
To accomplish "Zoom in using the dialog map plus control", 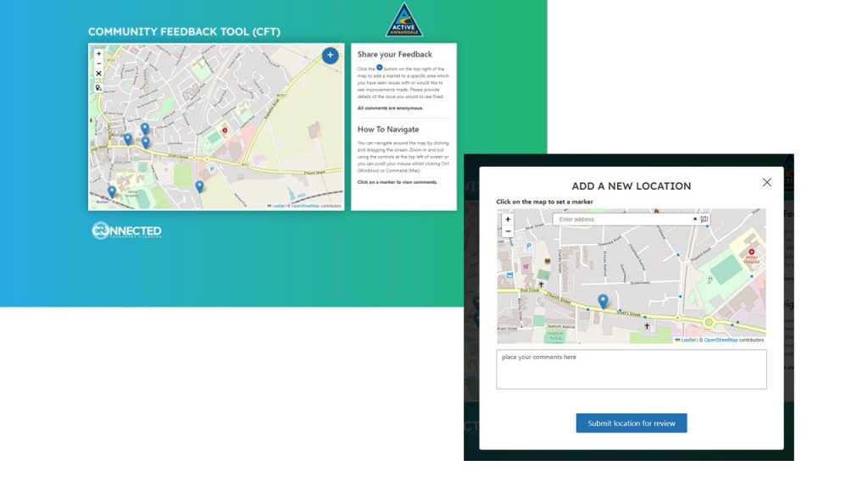I will click(x=507, y=219).
